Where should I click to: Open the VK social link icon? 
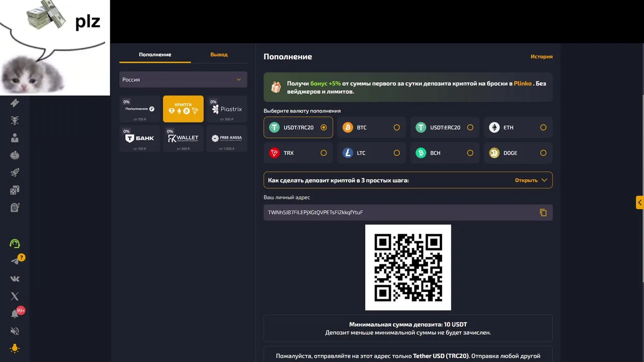tap(15, 279)
